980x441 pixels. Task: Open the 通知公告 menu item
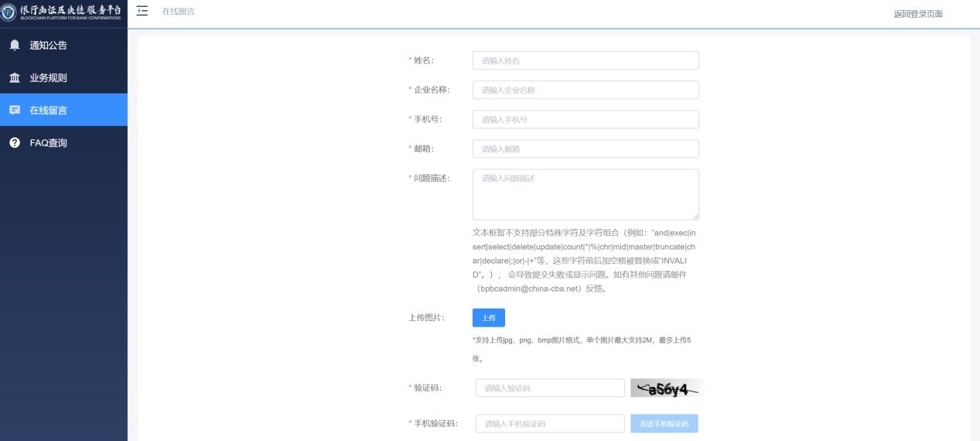[x=48, y=46]
